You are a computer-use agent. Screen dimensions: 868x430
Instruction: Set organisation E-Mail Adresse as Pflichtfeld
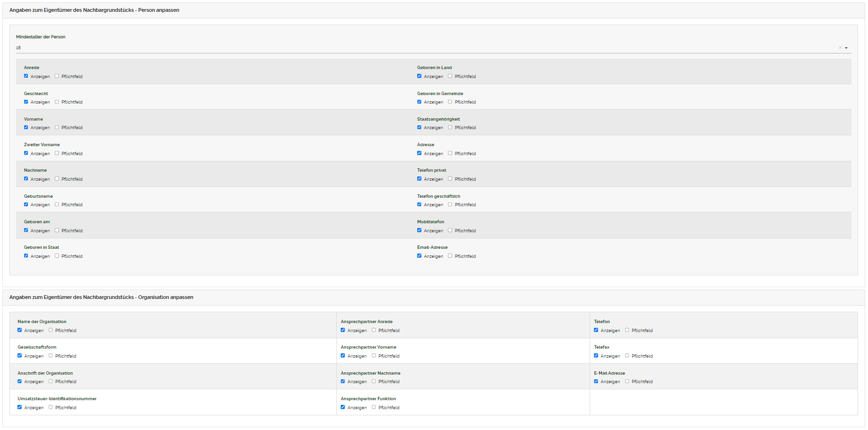coord(627,381)
